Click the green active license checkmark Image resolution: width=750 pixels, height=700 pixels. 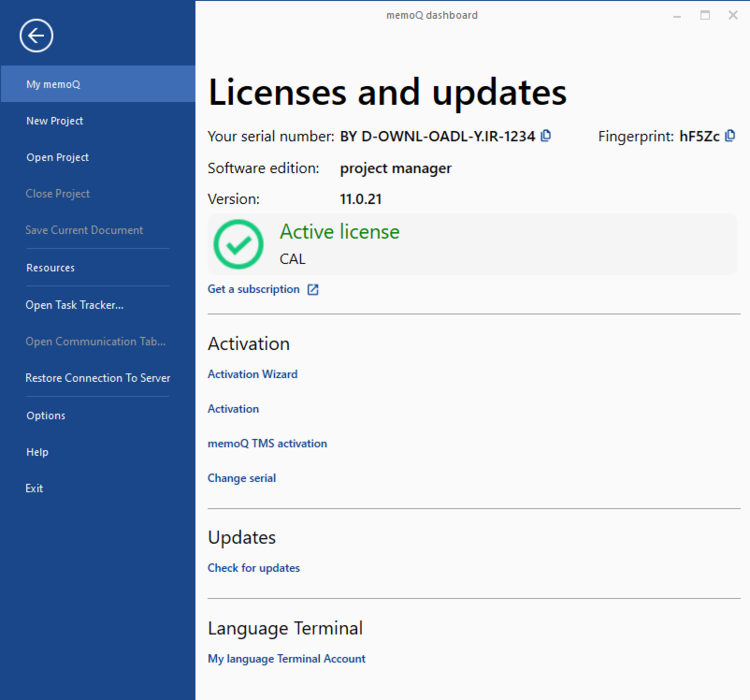(239, 244)
